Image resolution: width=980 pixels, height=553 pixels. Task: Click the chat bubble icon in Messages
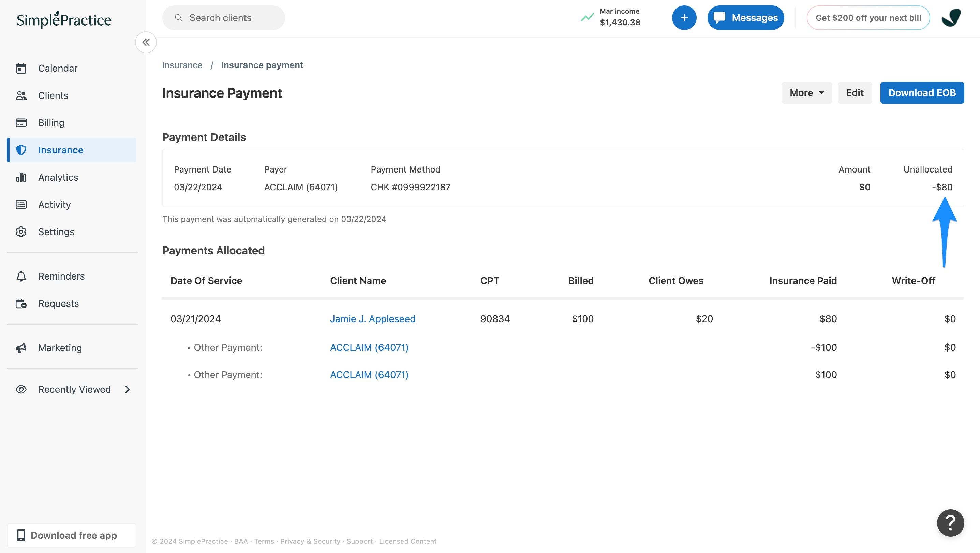pos(719,17)
